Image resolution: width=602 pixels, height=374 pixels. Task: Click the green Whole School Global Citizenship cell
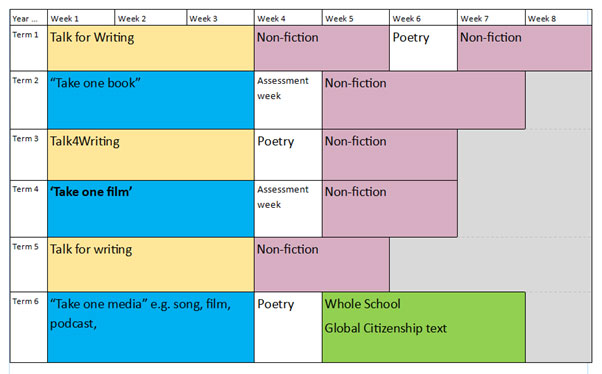click(424, 327)
